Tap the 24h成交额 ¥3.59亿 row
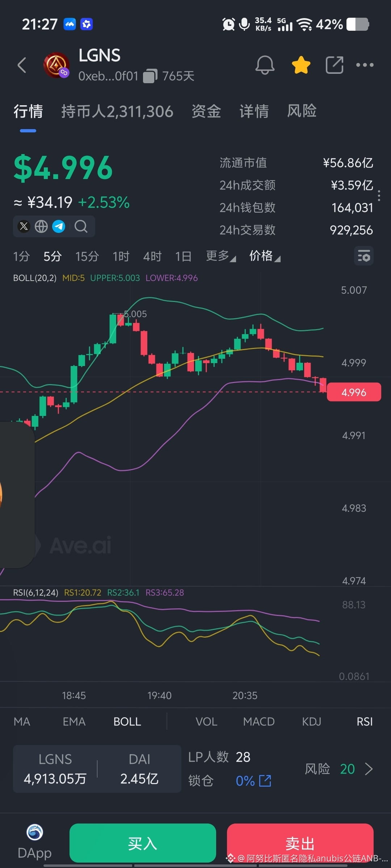 296,185
